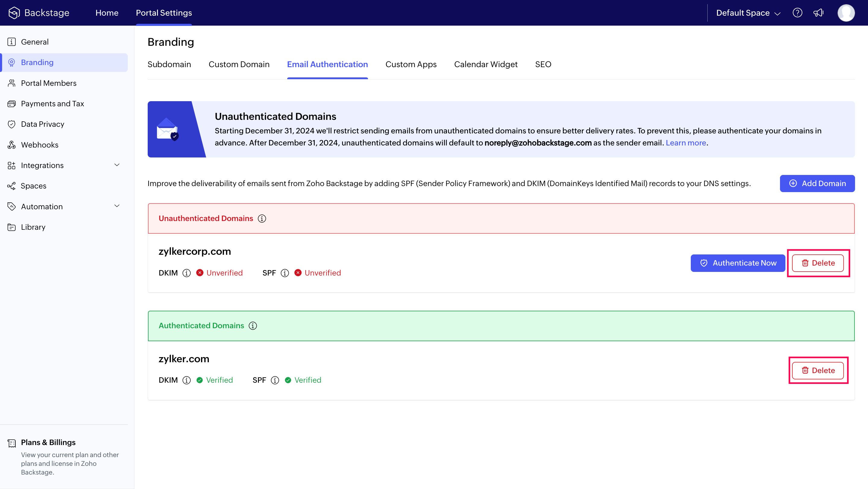Image resolution: width=868 pixels, height=489 pixels.
Task: Click the Branding sidebar icon
Action: (11, 62)
